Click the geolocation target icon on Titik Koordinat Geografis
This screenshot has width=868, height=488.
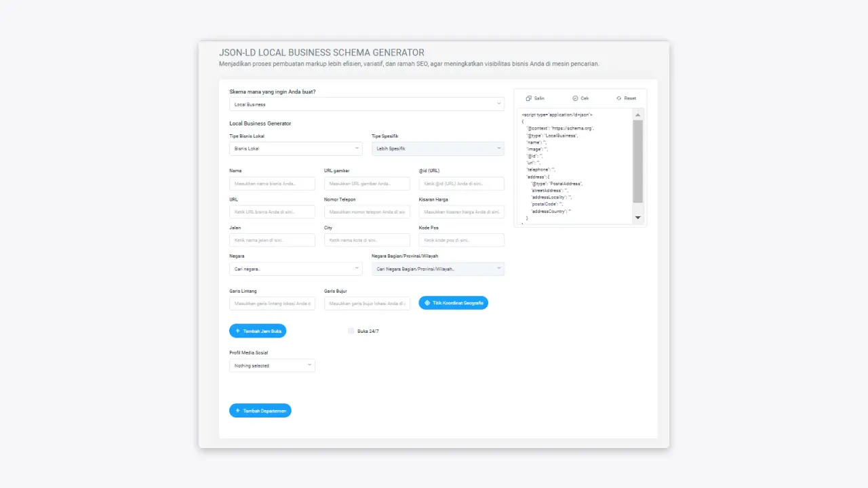[x=427, y=303]
